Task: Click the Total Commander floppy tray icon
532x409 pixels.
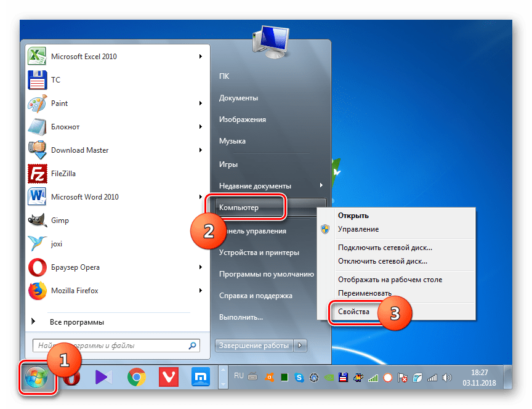Action: [x=344, y=377]
